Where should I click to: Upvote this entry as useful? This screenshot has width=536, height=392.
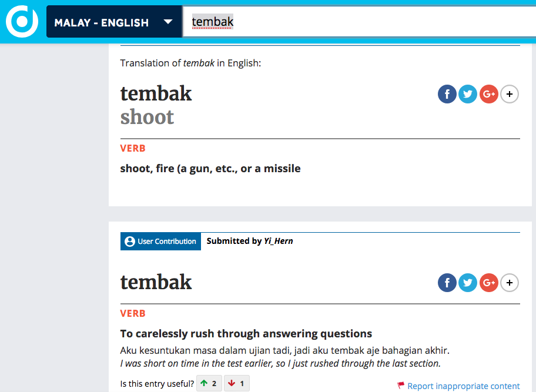[x=209, y=384]
